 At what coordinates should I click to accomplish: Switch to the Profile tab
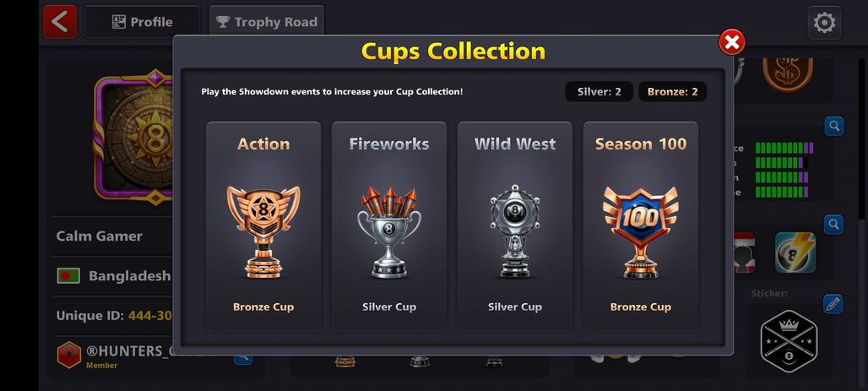[142, 22]
